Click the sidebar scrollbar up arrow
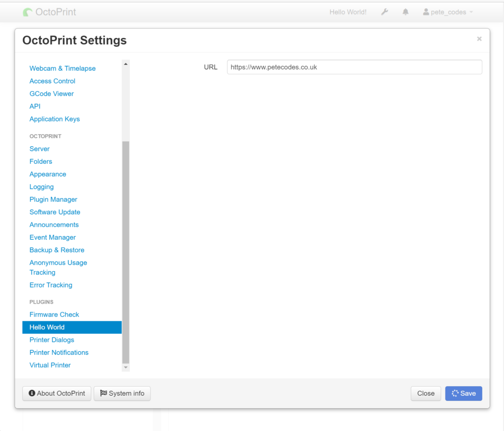Screen dimensions: 504x431 pyautogui.click(x=126, y=64)
